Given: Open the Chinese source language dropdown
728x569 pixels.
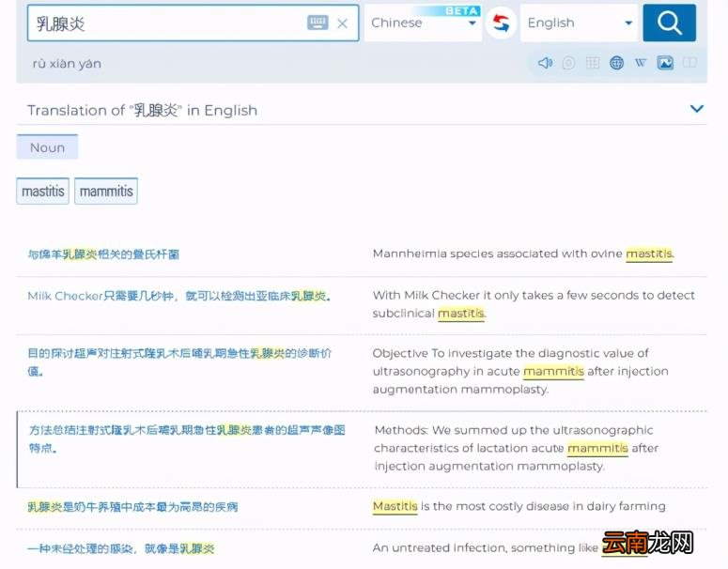Looking at the screenshot, I should [x=423, y=23].
